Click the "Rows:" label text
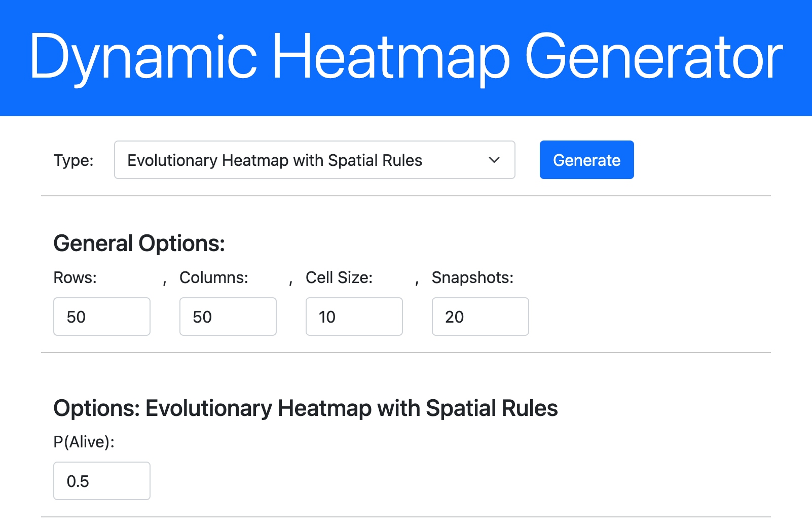812x525 pixels. (75, 277)
